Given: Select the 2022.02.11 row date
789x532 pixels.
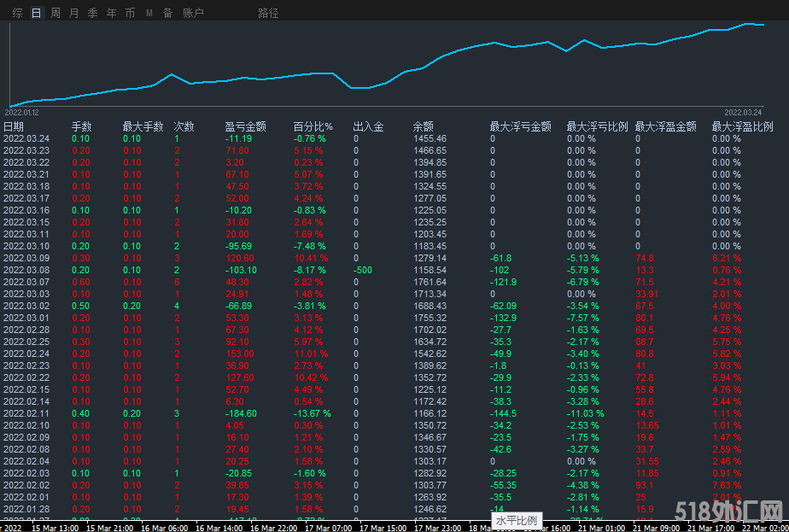Looking at the screenshot, I should pyautogui.click(x=26, y=413).
